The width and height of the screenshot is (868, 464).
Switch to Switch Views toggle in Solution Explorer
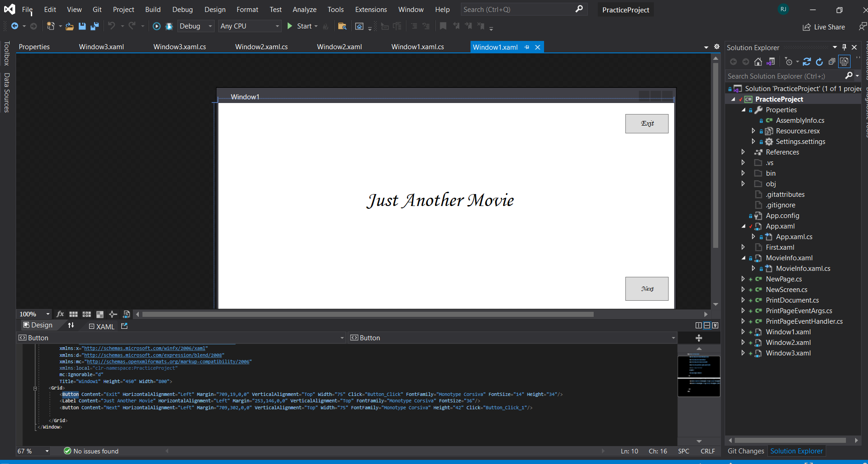pos(771,62)
